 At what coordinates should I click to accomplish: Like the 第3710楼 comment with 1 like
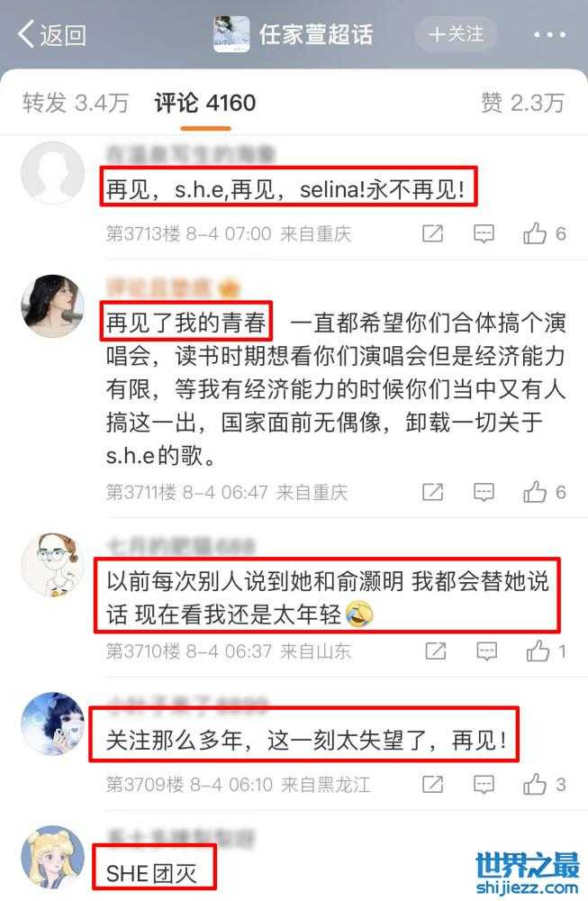tap(546, 651)
